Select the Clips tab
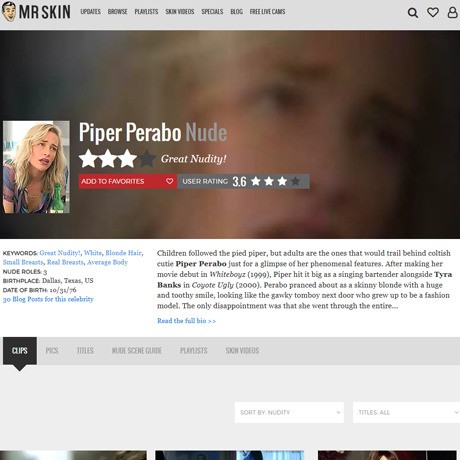 pyautogui.click(x=20, y=351)
